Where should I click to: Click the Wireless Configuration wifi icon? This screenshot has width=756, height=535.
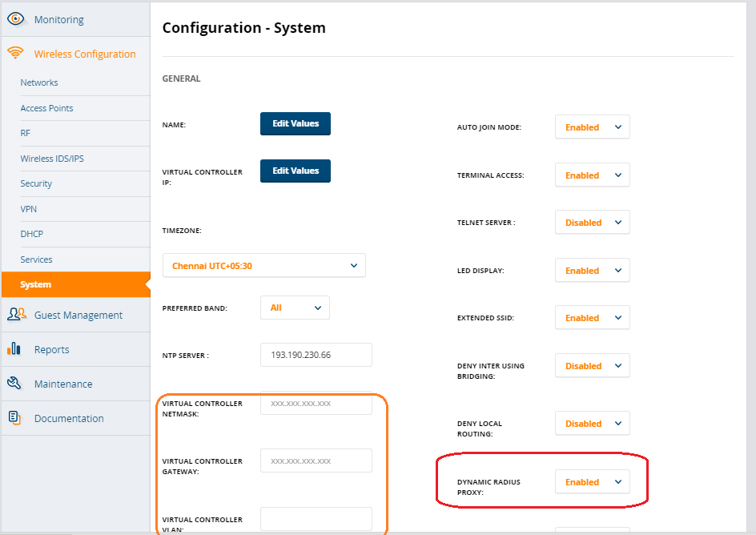(x=15, y=53)
